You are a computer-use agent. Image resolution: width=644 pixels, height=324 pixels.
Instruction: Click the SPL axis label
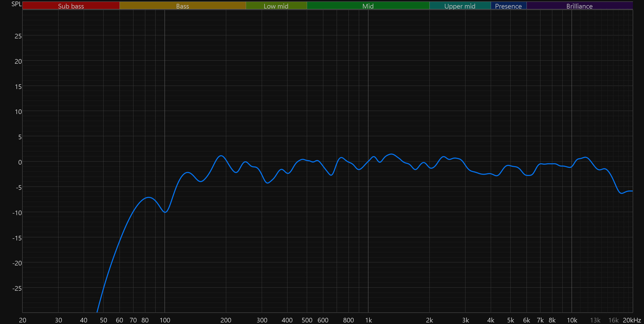pos(16,4)
